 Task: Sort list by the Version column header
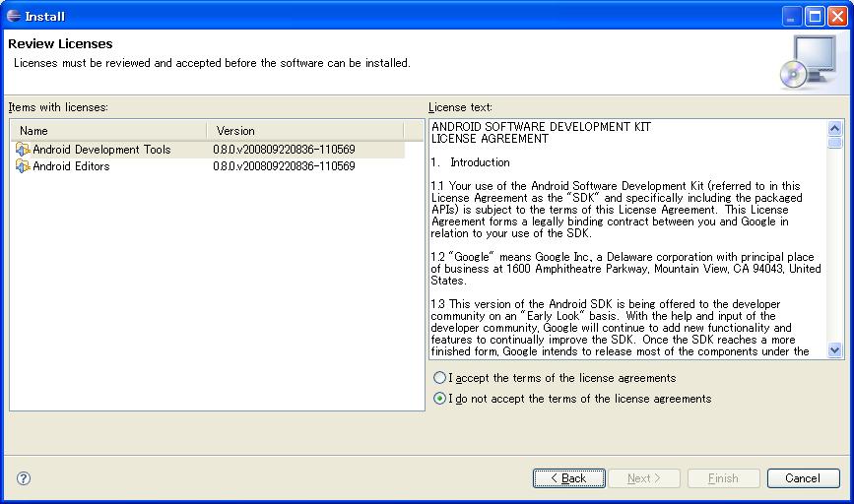305,131
